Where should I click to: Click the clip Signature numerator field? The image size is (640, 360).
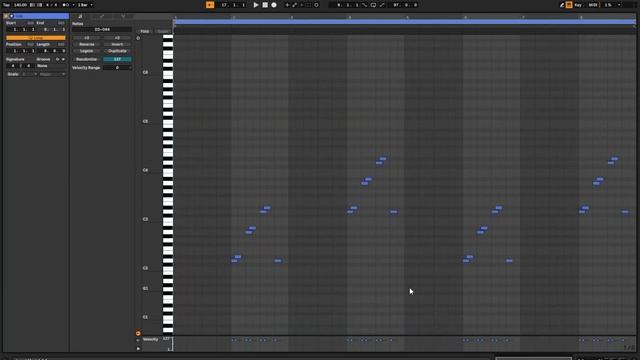click(13, 66)
